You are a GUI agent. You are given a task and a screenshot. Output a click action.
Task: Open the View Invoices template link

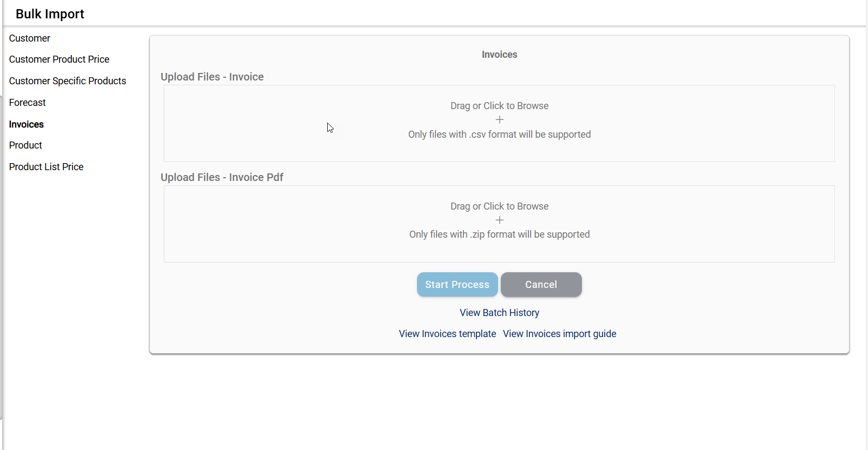click(447, 334)
